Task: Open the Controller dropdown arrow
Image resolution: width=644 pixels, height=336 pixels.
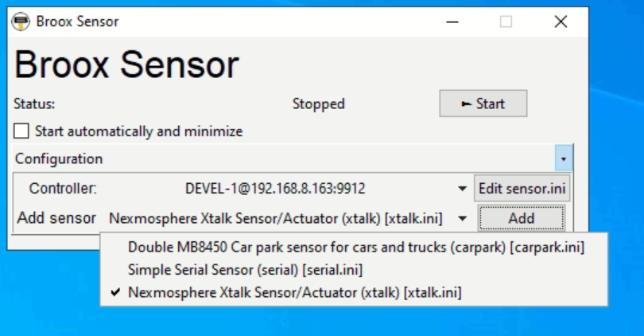Action: pyautogui.click(x=462, y=189)
